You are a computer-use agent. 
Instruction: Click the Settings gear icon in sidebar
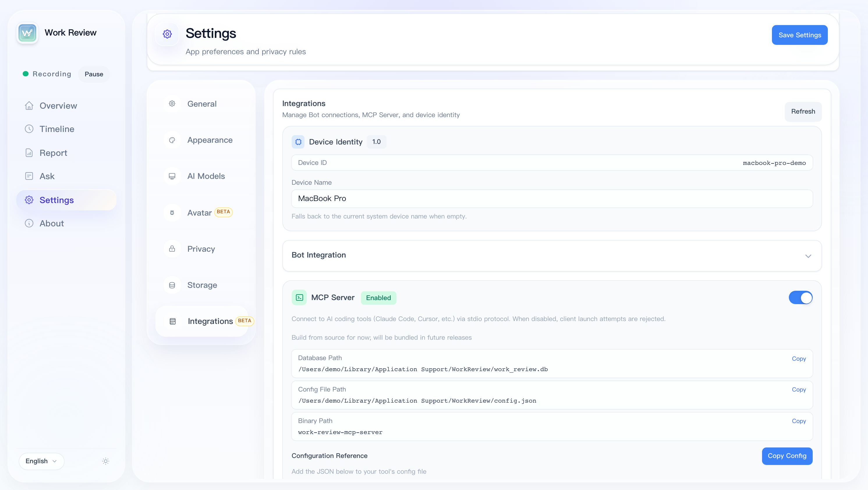pyautogui.click(x=29, y=200)
